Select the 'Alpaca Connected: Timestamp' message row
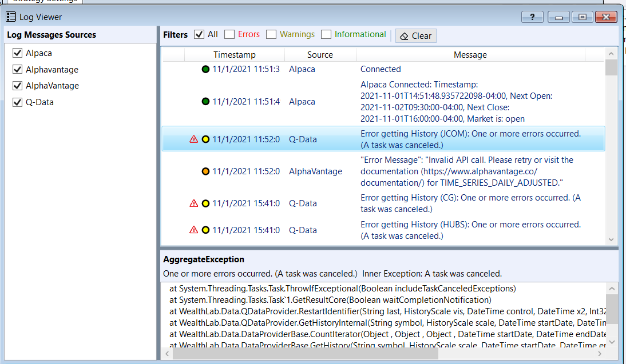This screenshot has width=626, height=364. 383,102
